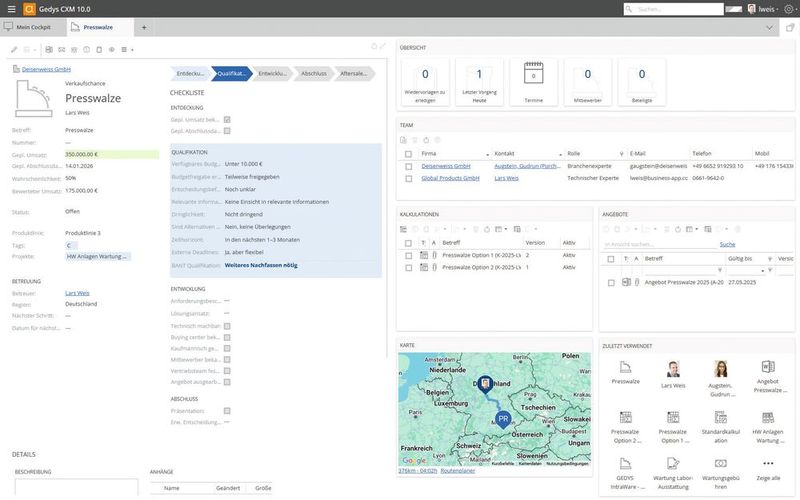Click the email envelope toolbar icon
The image size is (800, 500).
(x=62, y=50)
